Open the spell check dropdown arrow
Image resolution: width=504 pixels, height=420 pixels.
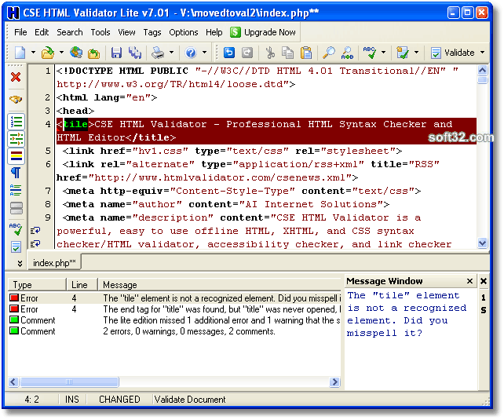pos(383,53)
